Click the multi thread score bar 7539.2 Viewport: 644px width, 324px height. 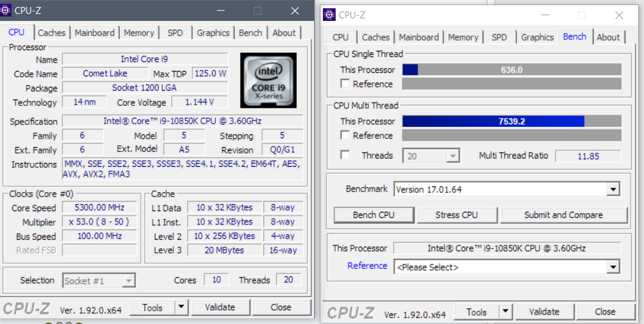(x=512, y=121)
